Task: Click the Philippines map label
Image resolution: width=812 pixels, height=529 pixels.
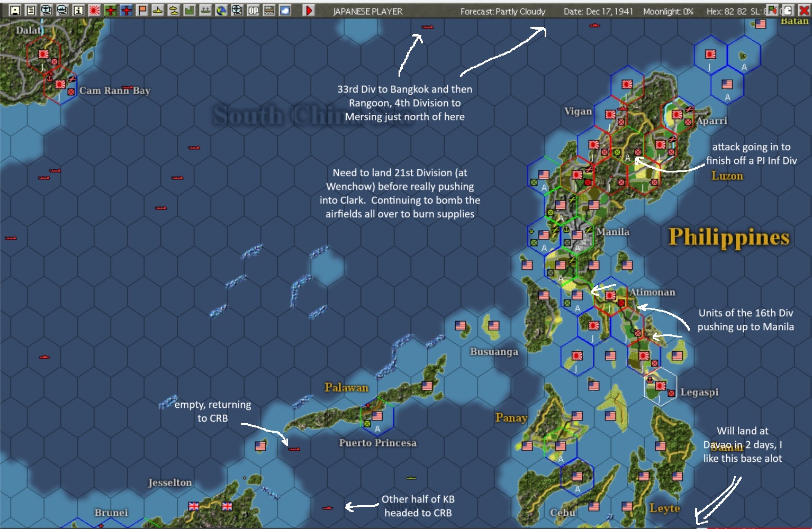Action: click(x=729, y=237)
